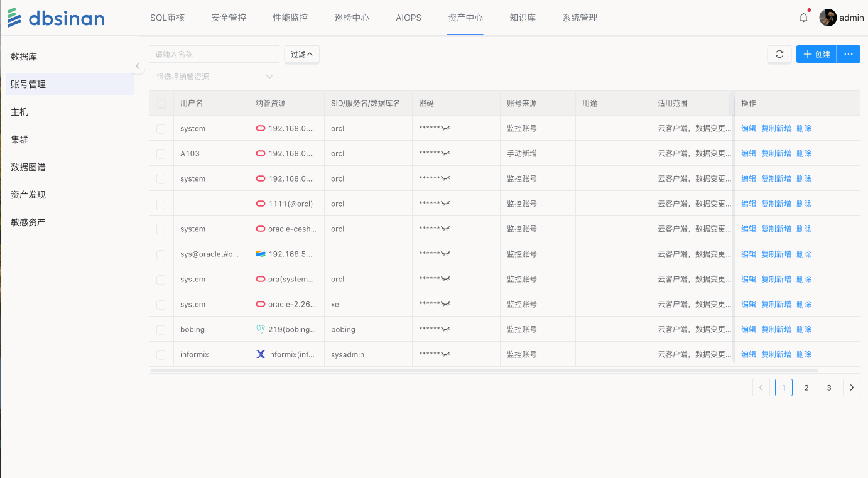Go to next page with the arrow
868x478 pixels.
click(x=851, y=388)
